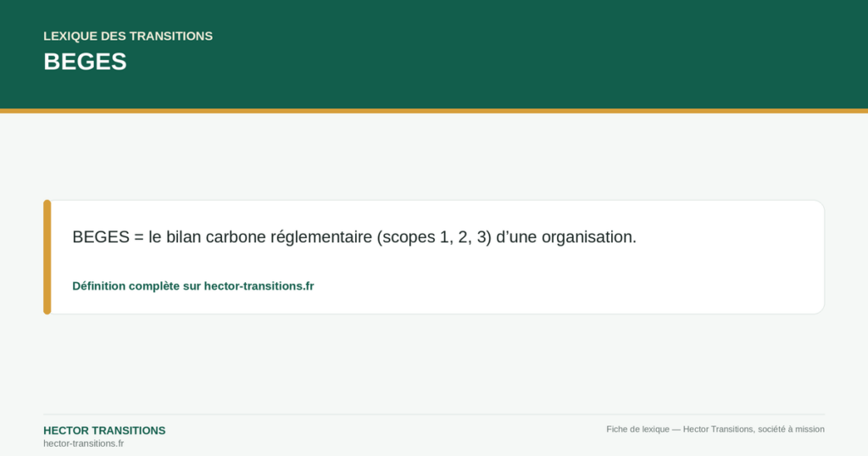Viewport: 868px width, 456px height.
Task: Open hector-transitions.fr footer link
Action: 84,443
